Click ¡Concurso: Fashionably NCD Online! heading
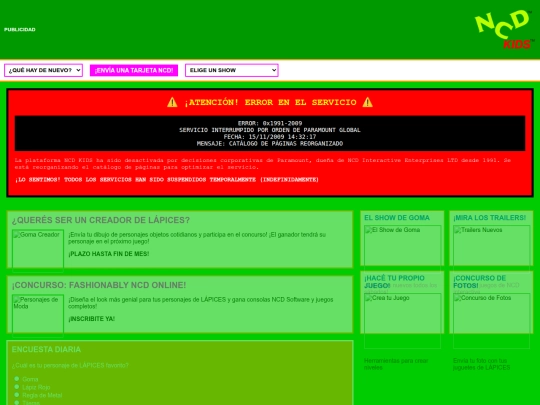This screenshot has width=540, height=405. click(x=99, y=285)
